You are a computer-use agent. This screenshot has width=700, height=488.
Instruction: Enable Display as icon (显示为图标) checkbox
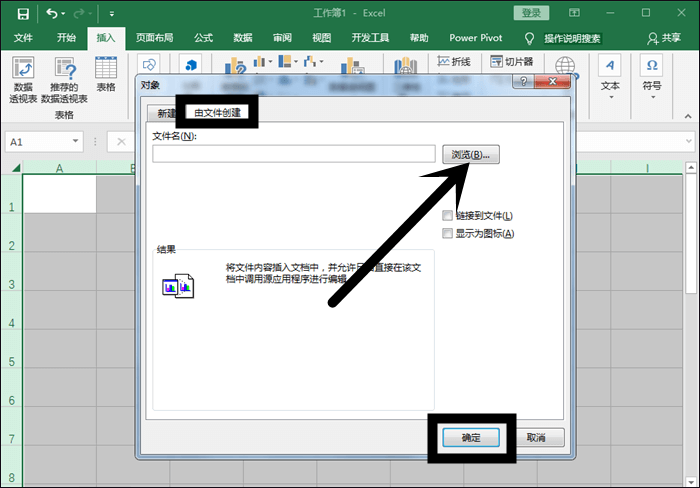point(447,233)
